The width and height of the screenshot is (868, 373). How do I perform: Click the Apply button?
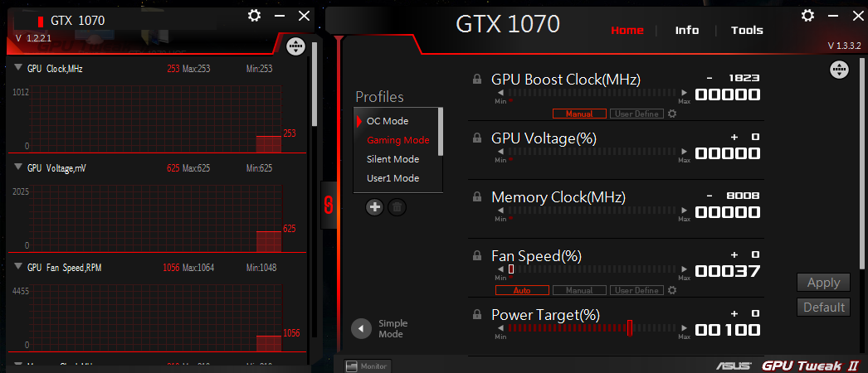pos(823,283)
